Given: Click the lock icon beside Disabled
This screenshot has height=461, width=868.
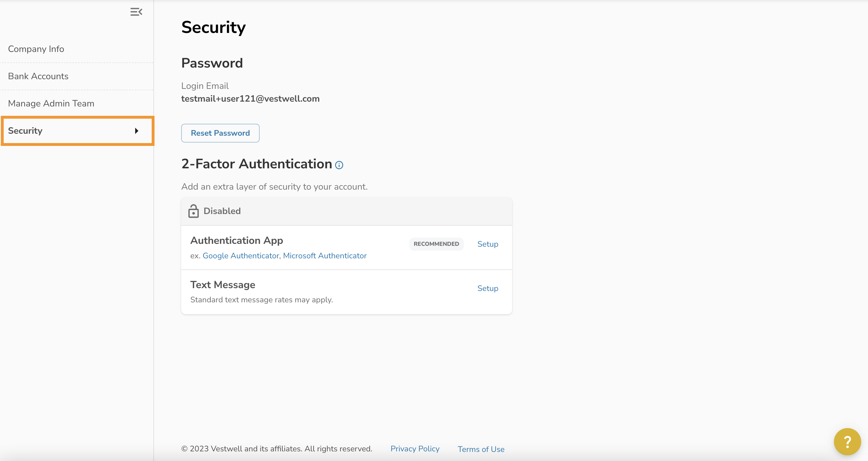Looking at the screenshot, I should click(193, 211).
